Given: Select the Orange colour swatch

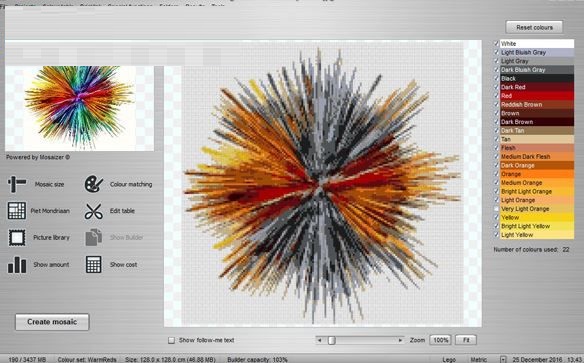Looking at the screenshot, I should click(x=536, y=174).
